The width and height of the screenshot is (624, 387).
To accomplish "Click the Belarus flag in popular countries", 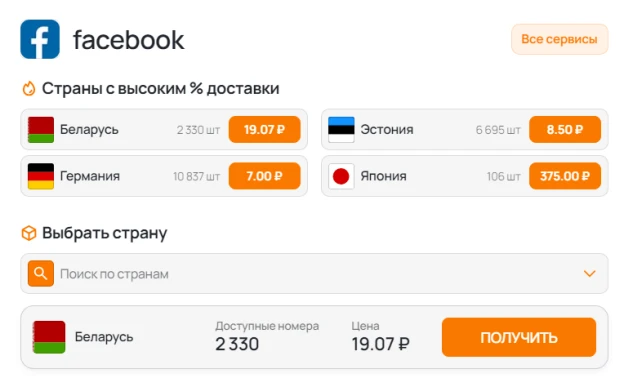I will (x=41, y=129).
